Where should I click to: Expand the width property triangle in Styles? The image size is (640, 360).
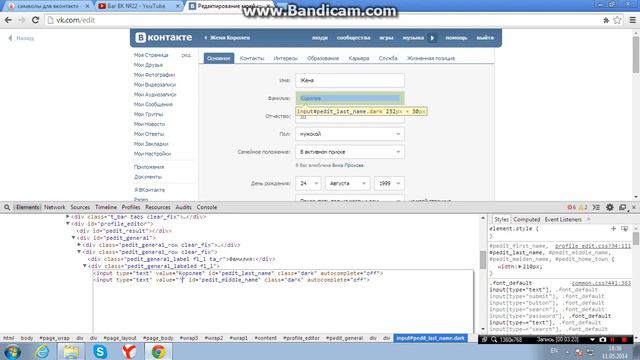[520, 267]
